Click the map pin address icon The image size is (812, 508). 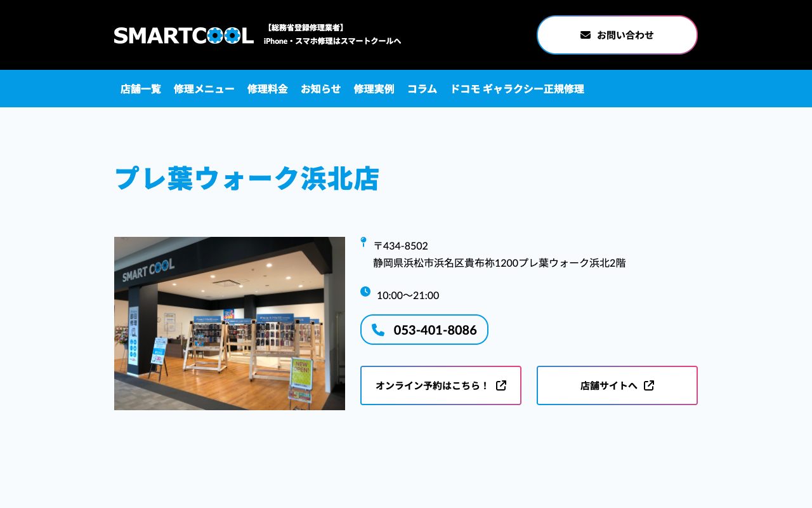(363, 242)
